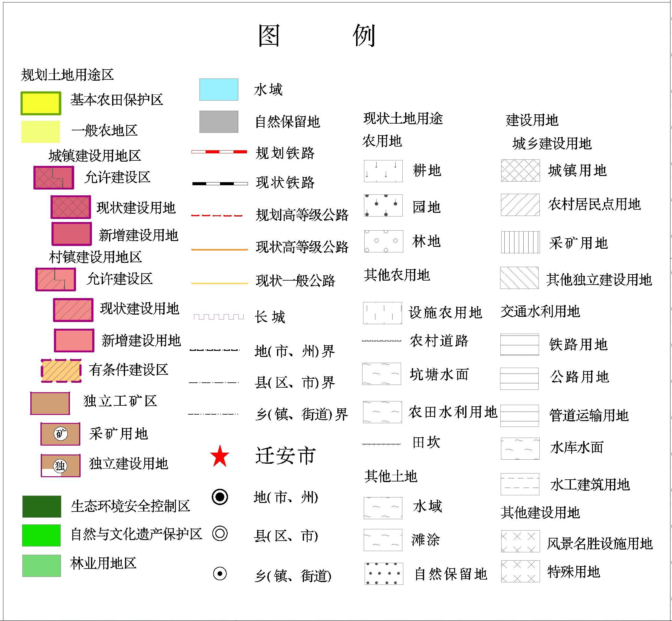Click the 现状高等级公路 orange line
The width and height of the screenshot is (672, 621).
pyautogui.click(x=219, y=249)
